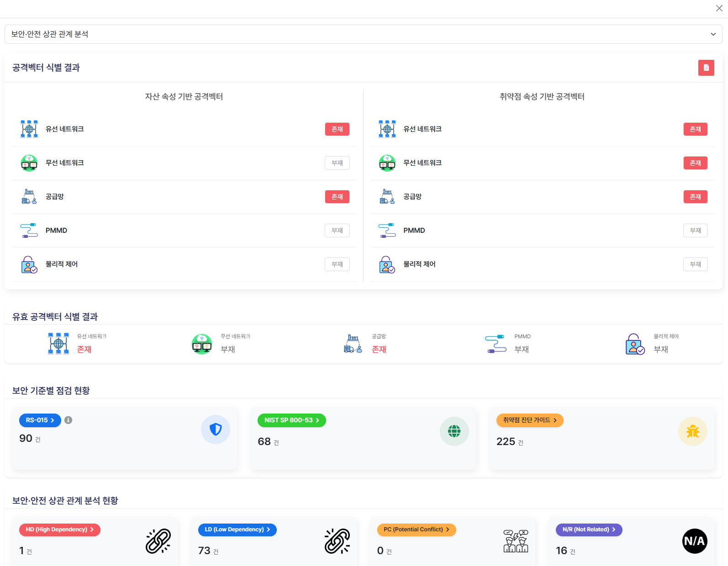Open N/R (Not Related) details
This screenshot has height=566, width=728.
pyautogui.click(x=589, y=530)
